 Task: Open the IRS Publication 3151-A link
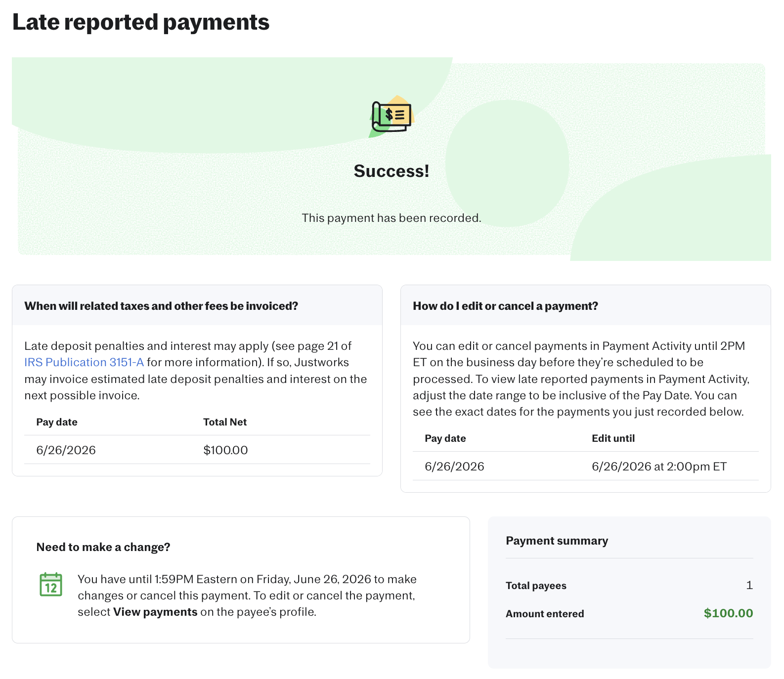84,362
